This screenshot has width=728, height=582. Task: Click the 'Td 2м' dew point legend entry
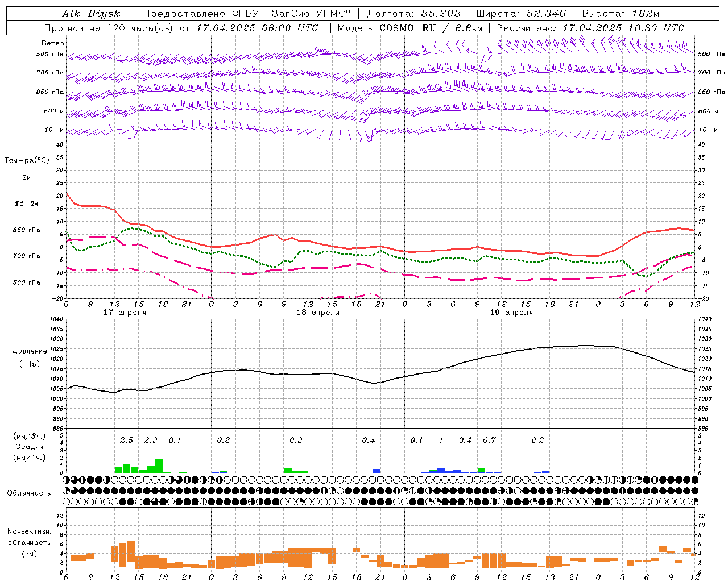coord(27,203)
